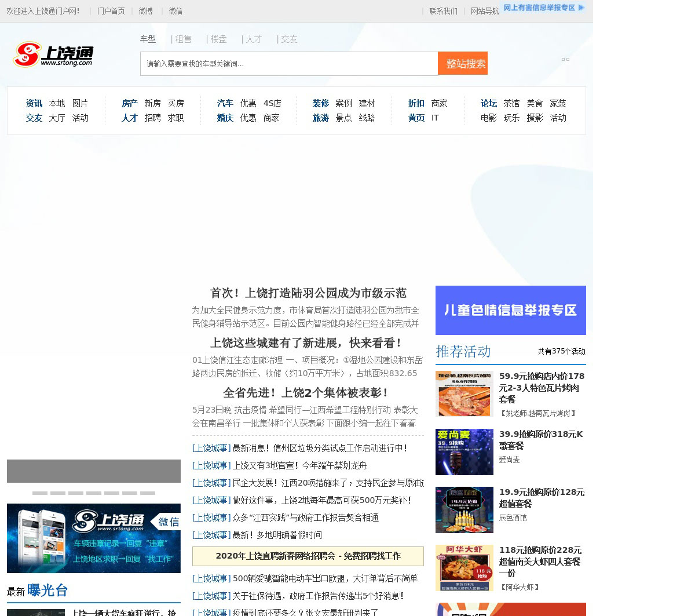The image size is (695, 616).
Task: Open the 网上有害信息举报专区 banner
Action: point(544,8)
